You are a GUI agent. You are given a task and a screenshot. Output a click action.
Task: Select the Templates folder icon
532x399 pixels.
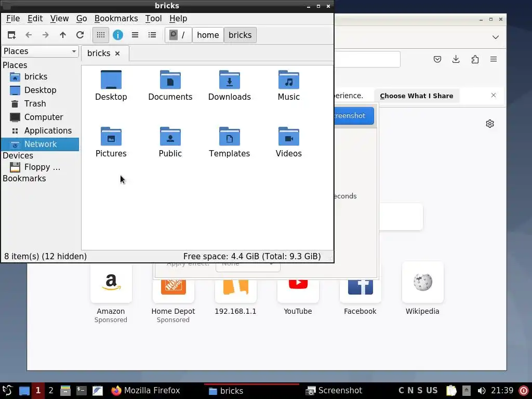[230, 137]
